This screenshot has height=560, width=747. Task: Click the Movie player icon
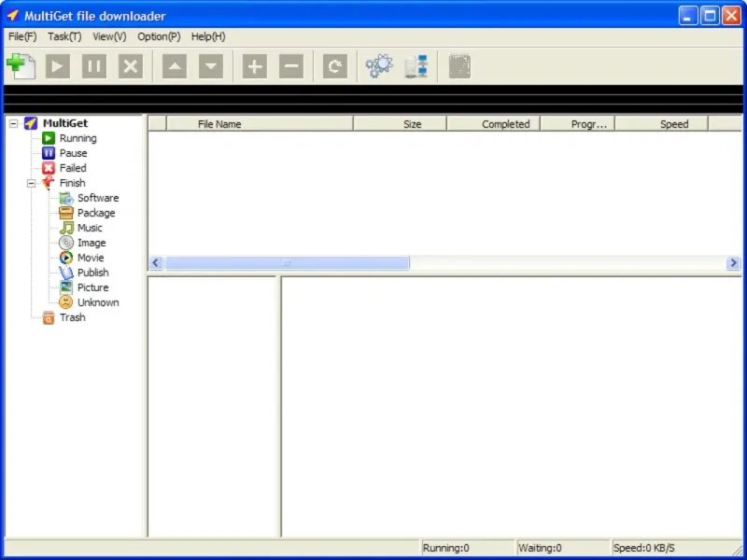click(x=66, y=258)
